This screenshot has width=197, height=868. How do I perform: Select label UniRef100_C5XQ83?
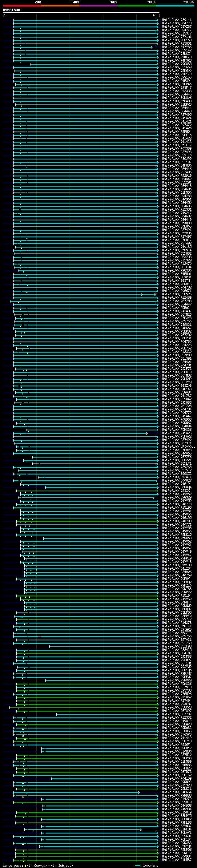pos(177,223)
